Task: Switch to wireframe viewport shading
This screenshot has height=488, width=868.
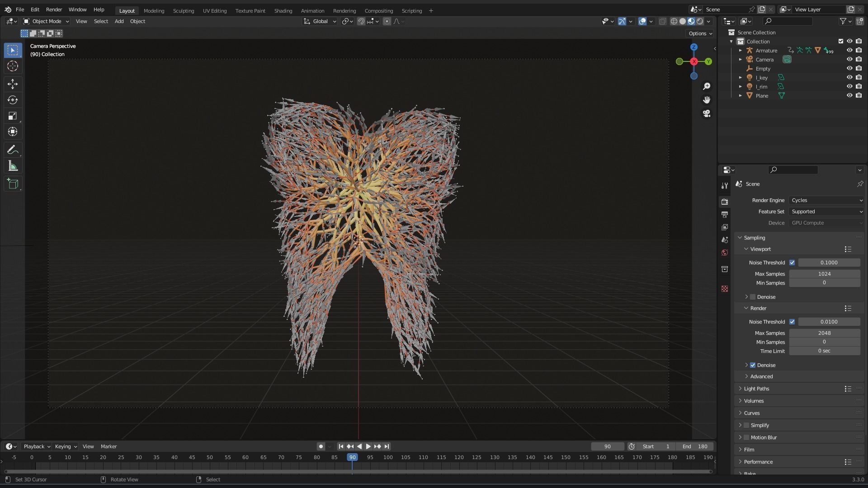Action: [674, 21]
